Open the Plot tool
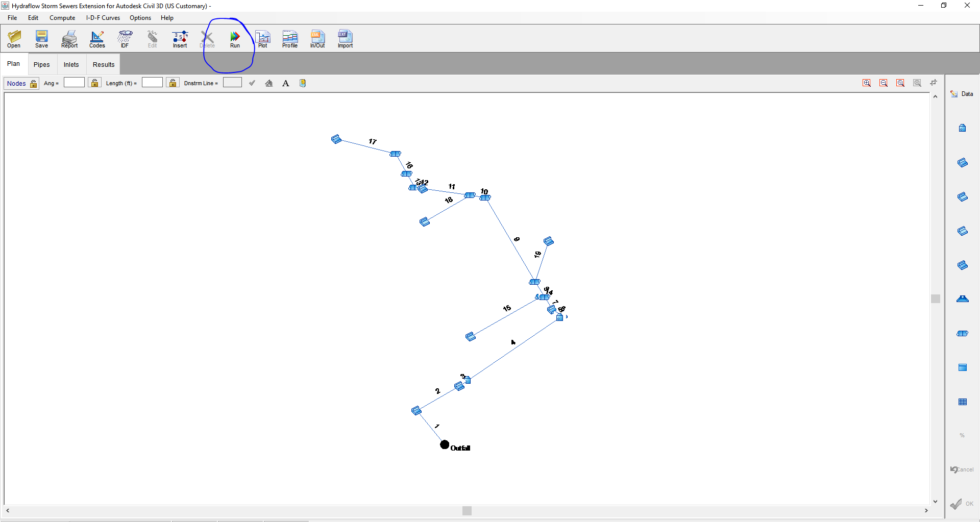 pos(262,38)
